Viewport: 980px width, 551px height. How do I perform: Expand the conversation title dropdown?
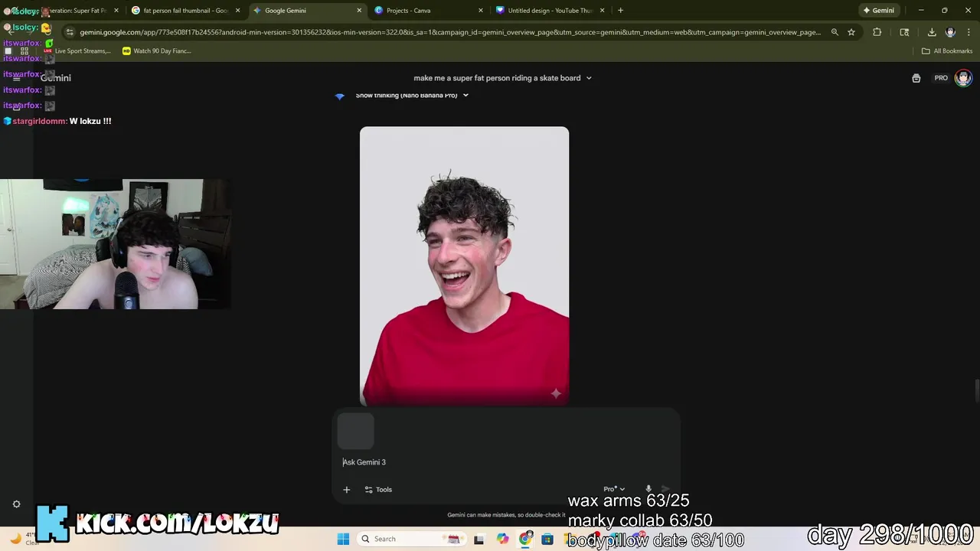588,78
